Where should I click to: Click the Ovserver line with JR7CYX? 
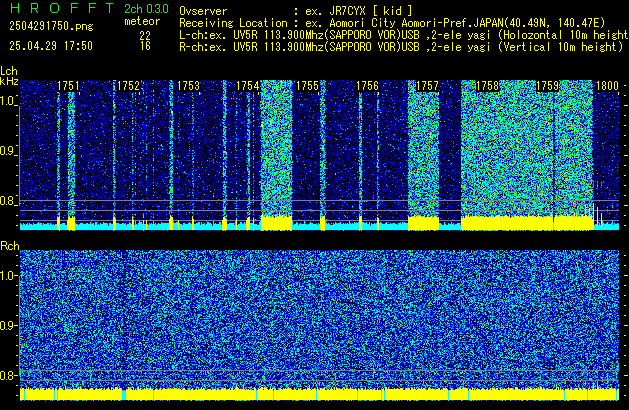point(296,11)
